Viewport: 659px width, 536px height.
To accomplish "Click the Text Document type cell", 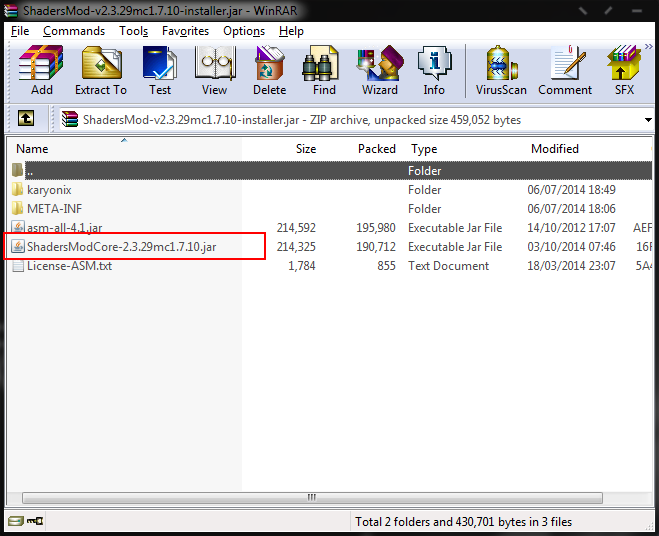I will [448, 266].
